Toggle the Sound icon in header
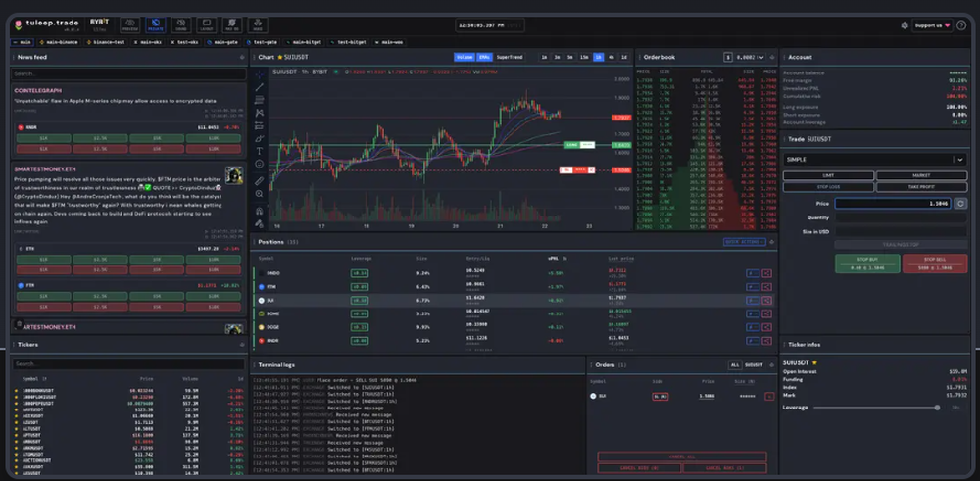Viewport: 980px width, 481px height. (x=181, y=25)
